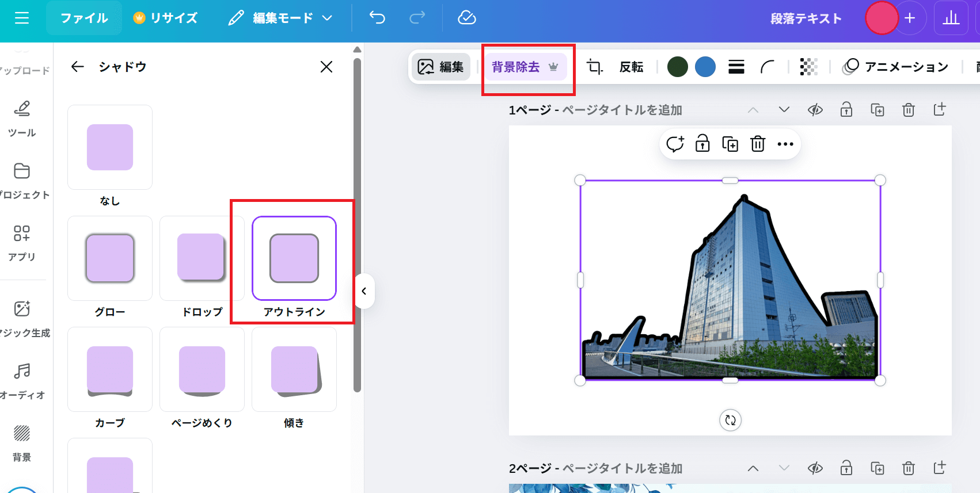Open the ツール sidebar tab
This screenshot has width=980, height=493.
(22, 119)
